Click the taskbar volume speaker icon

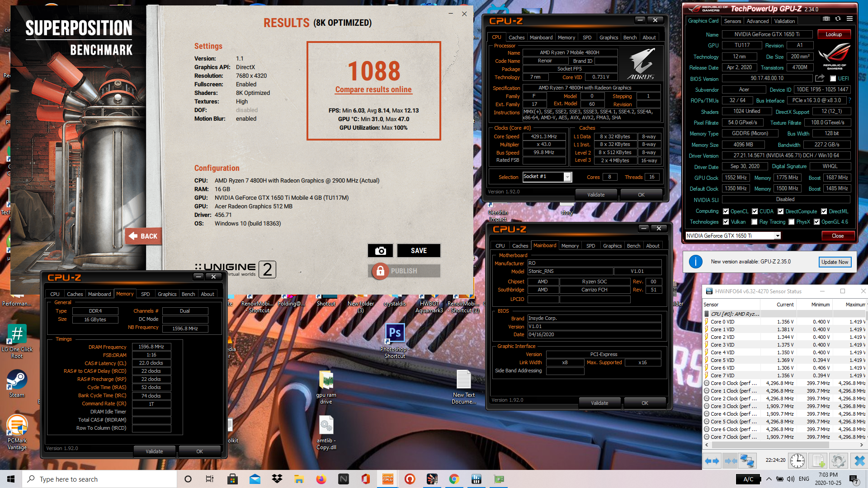click(x=790, y=479)
